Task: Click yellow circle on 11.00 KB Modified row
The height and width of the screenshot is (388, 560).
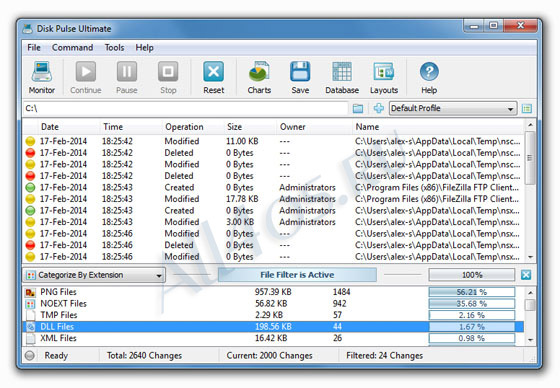Action: pos(30,141)
